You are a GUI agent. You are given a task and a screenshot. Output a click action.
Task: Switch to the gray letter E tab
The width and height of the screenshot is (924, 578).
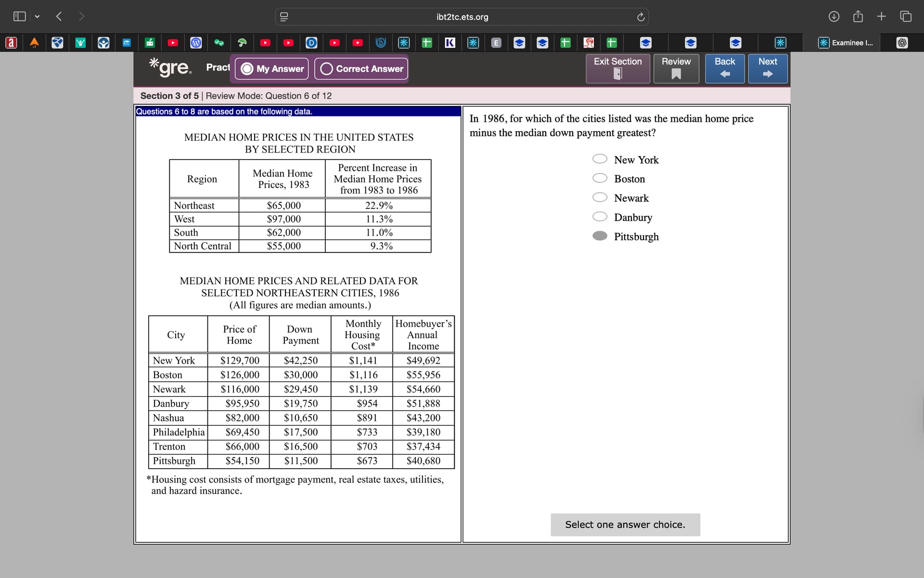point(496,43)
